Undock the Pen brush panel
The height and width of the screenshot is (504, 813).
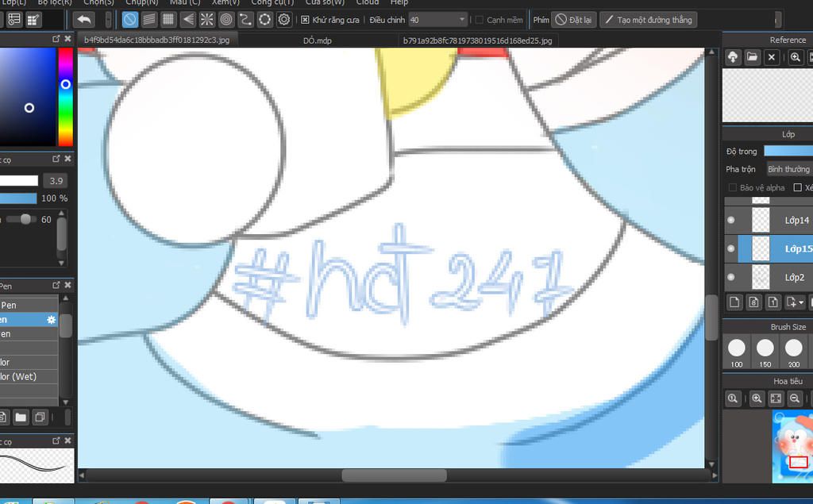56,285
